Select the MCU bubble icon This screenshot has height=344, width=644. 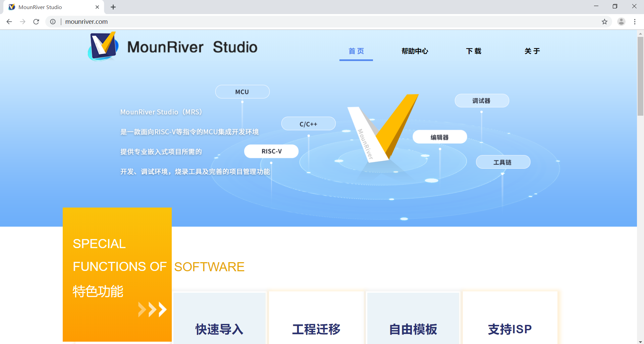pos(242,92)
